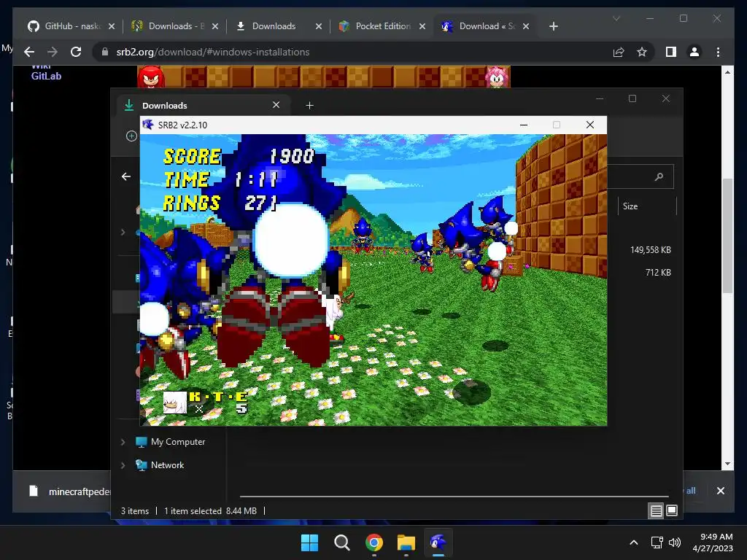Select the 149,558 KB file size cell

650,250
